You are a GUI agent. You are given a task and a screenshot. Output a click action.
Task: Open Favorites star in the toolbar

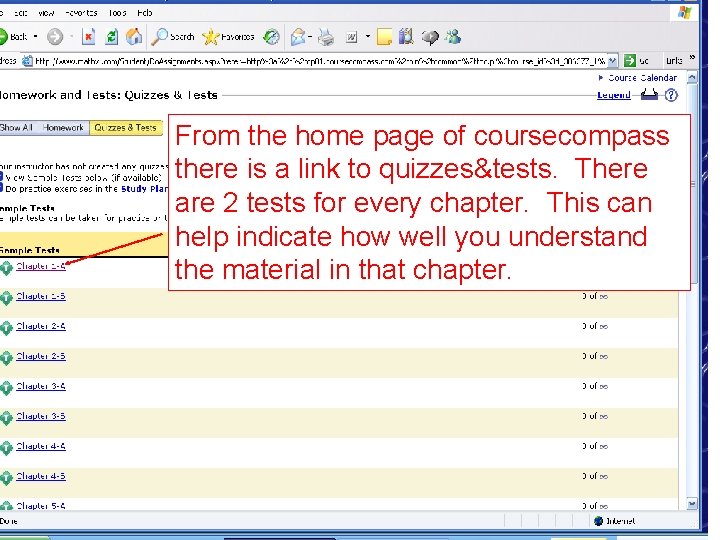(228, 37)
